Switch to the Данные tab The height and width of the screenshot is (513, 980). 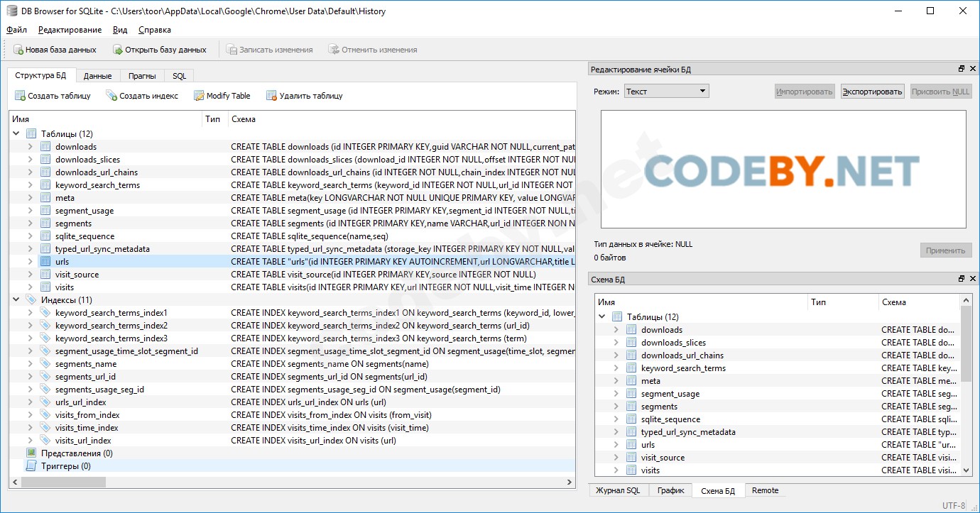coord(97,76)
